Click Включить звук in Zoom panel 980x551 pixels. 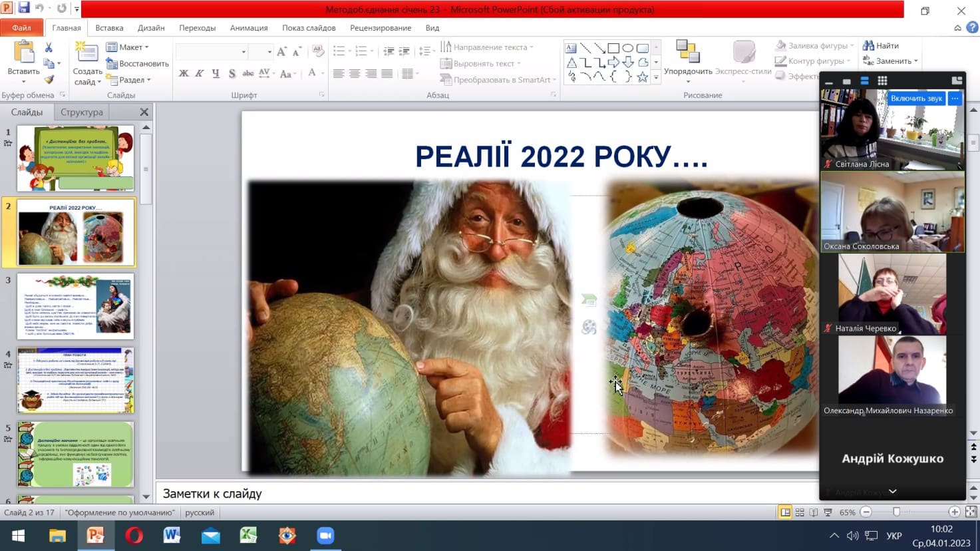click(x=916, y=98)
